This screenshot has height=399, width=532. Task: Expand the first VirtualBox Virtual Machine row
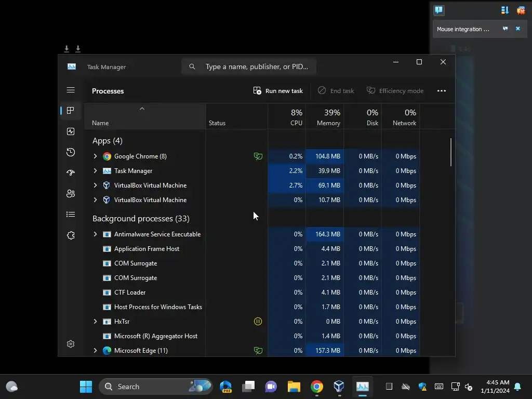pos(96,185)
